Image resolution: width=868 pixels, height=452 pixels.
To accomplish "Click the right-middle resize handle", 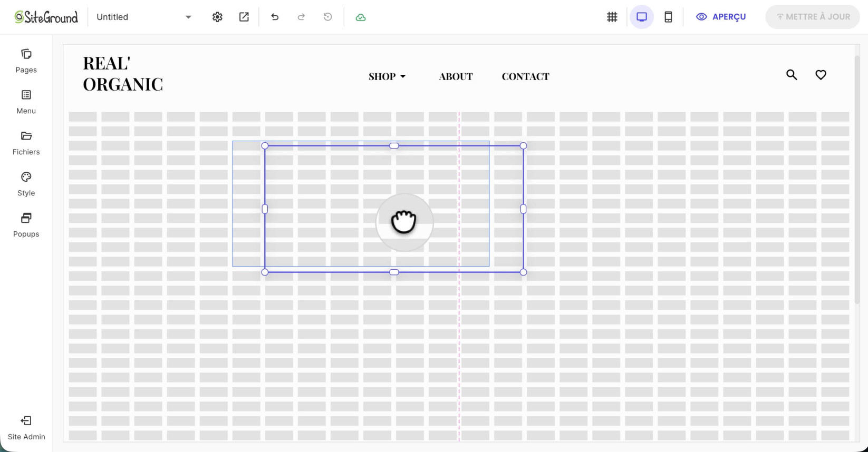I will (523, 209).
